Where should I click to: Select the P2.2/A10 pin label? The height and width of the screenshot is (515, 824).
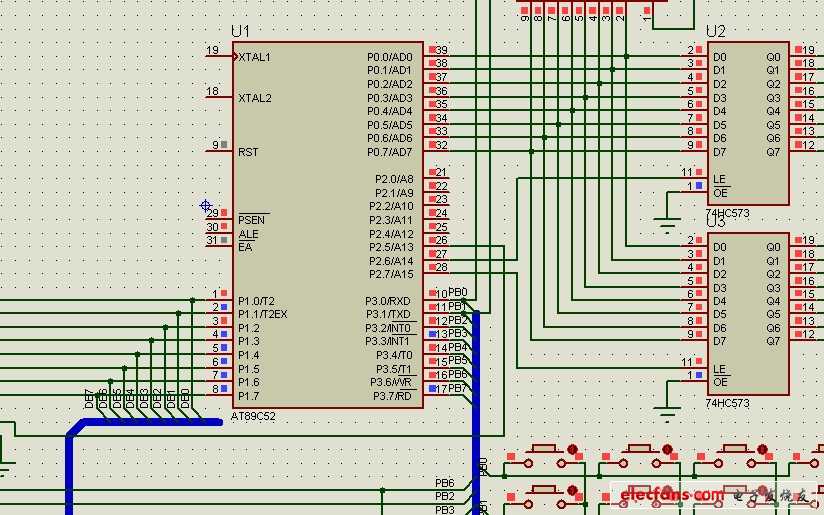coord(392,206)
